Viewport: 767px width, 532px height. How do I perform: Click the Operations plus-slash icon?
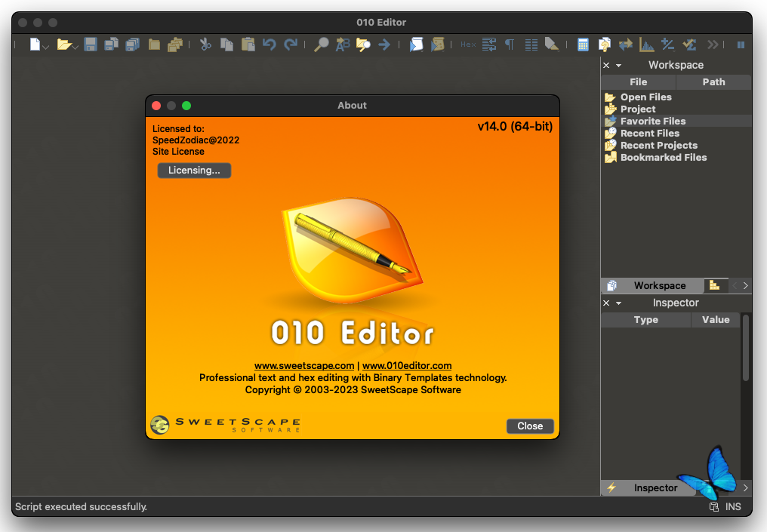coord(667,45)
